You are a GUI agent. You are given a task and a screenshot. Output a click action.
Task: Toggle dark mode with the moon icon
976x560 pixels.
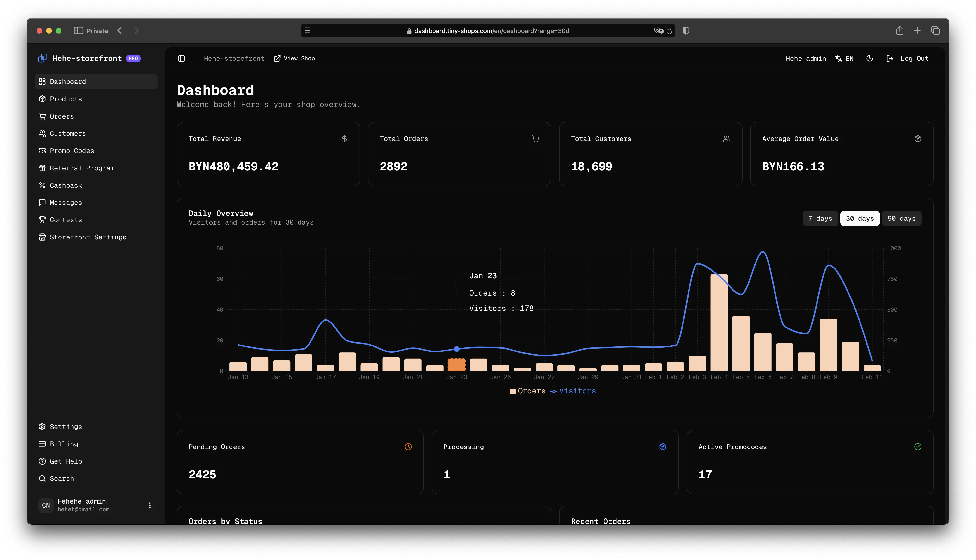870,58
